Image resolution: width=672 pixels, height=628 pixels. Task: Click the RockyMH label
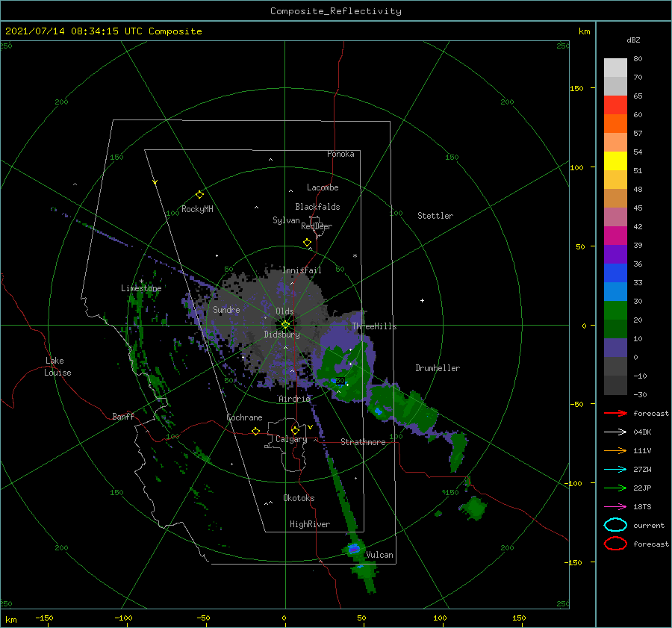[197, 209]
